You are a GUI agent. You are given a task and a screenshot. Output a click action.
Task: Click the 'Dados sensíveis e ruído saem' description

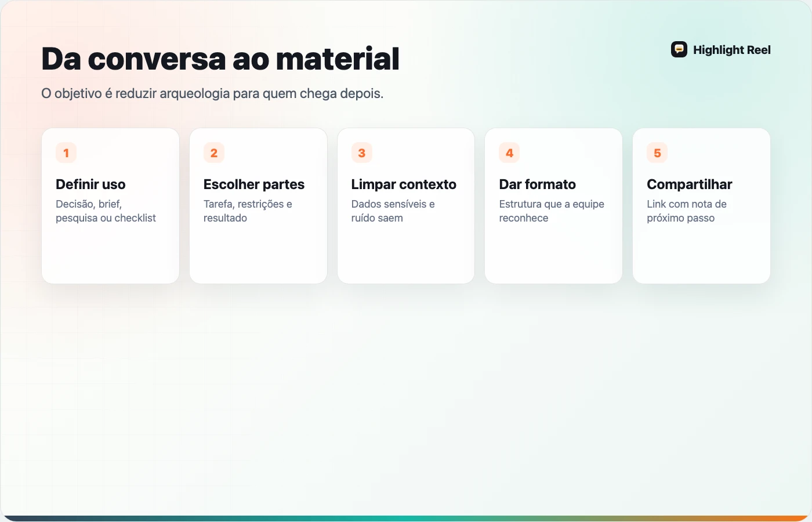(393, 211)
